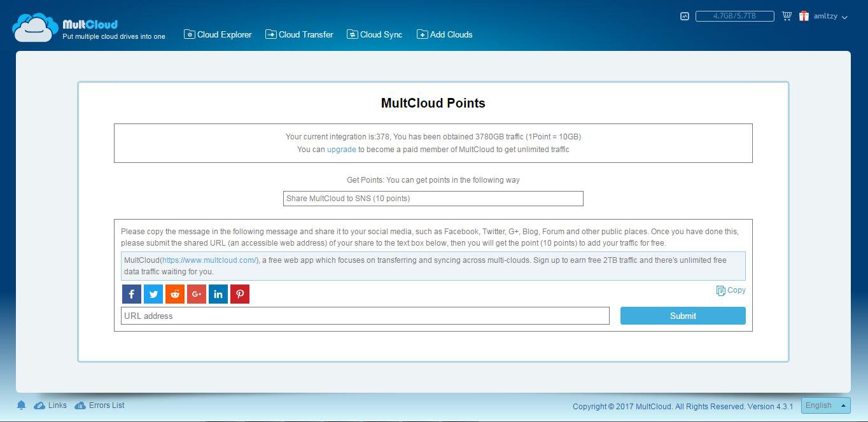This screenshot has height=422, width=868.
Task: Open Cloud Transfer
Action: (x=299, y=34)
